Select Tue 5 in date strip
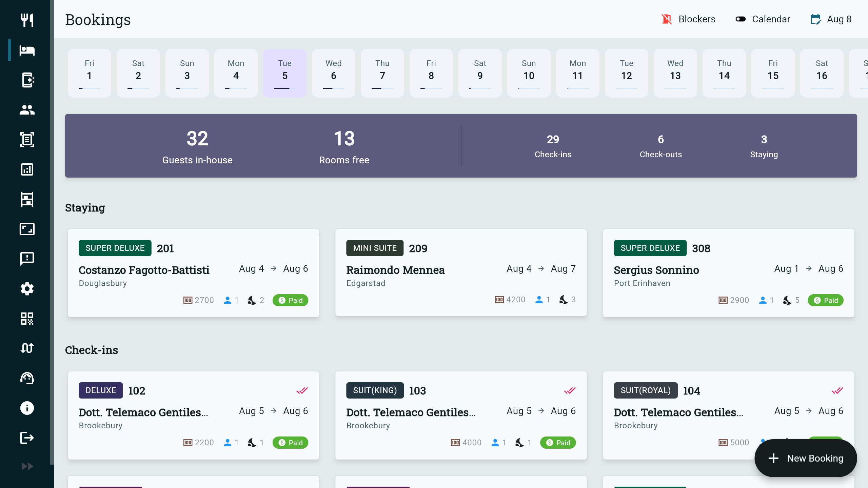Image resolution: width=868 pixels, height=488 pixels. click(x=285, y=73)
